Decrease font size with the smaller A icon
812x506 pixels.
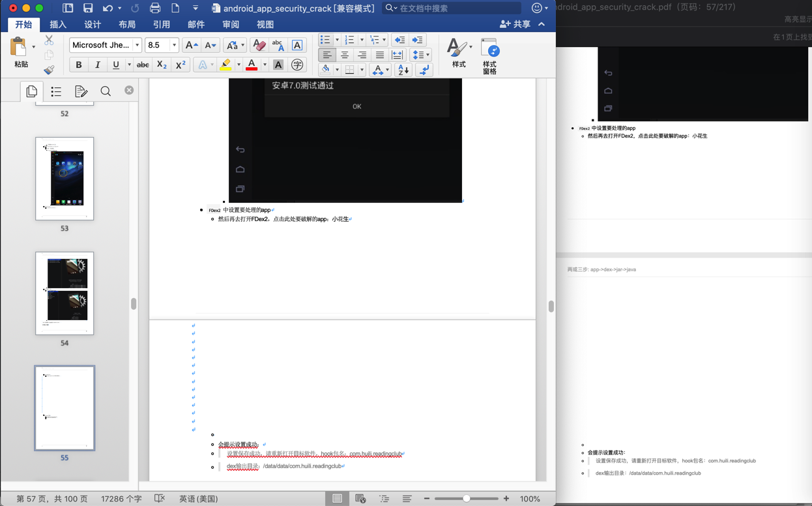coord(210,45)
